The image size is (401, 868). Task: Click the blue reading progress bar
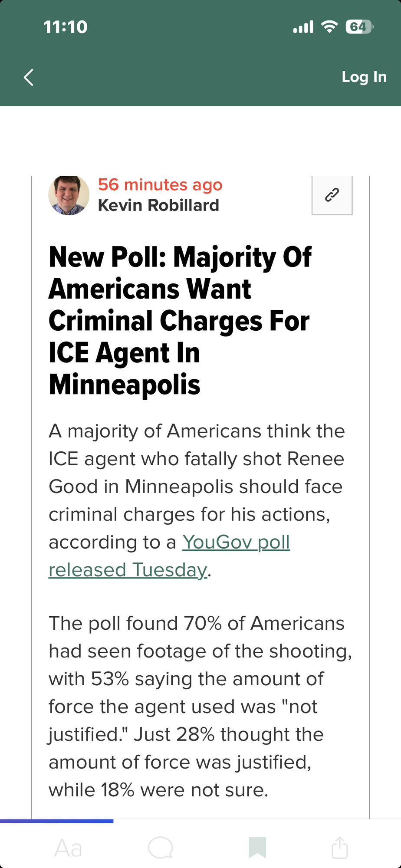pos(56,821)
